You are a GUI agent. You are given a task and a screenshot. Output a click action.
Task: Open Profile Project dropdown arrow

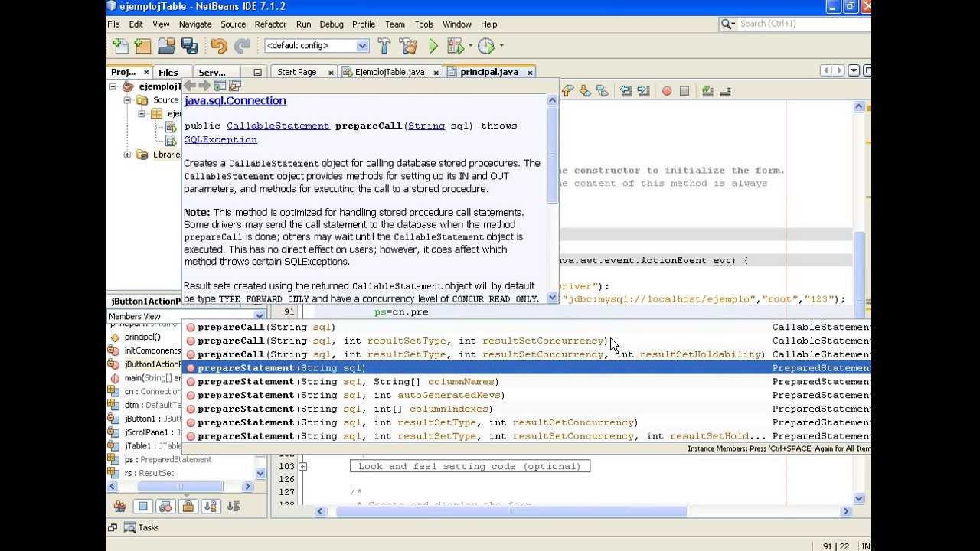501,46
